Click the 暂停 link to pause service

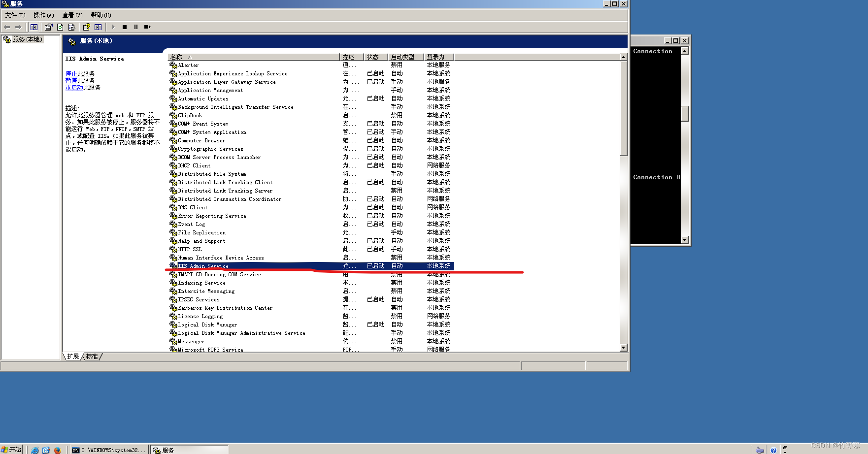[x=71, y=81]
